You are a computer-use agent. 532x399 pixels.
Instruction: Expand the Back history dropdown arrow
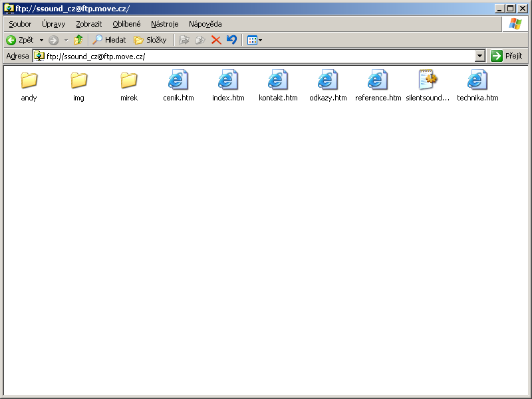[41, 40]
